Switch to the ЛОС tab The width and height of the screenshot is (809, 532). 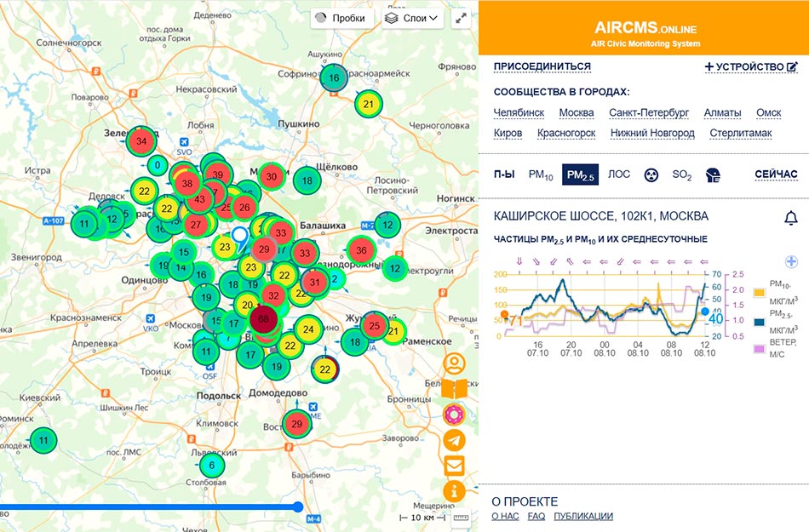click(619, 174)
